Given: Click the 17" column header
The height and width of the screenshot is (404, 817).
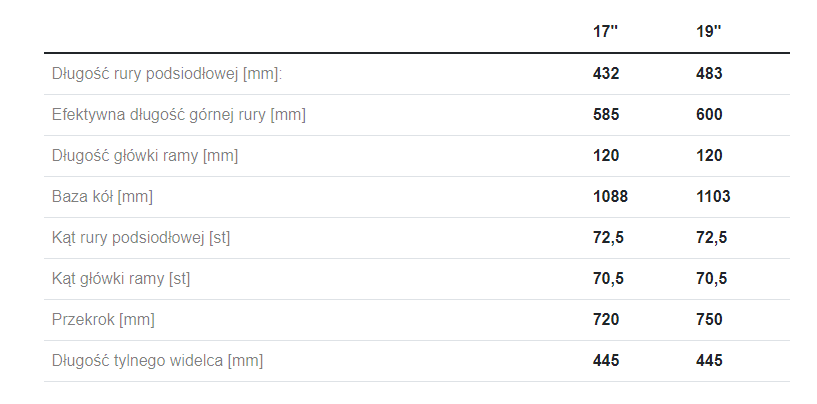Looking at the screenshot, I should coord(606,32).
